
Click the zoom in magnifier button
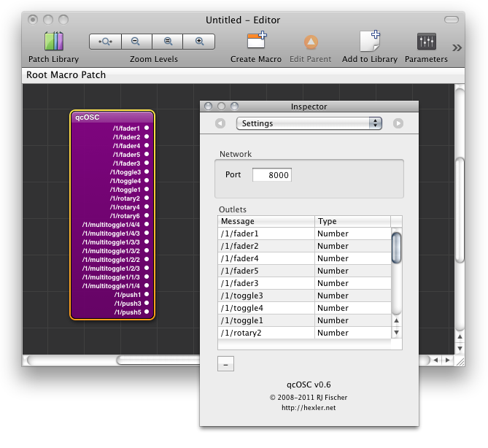point(199,42)
